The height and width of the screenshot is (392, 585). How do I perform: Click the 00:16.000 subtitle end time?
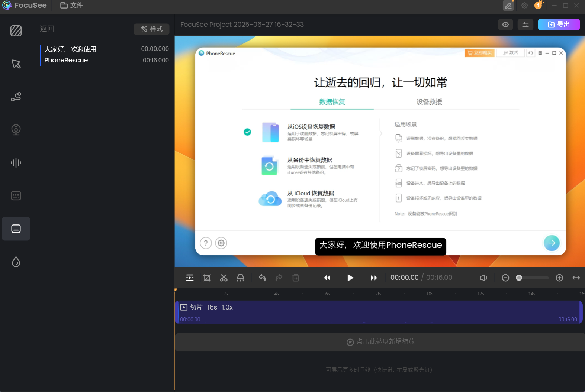pos(156,60)
